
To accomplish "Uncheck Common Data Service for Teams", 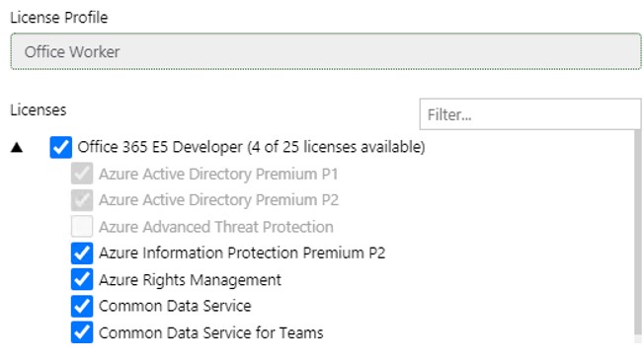I will 82,332.
